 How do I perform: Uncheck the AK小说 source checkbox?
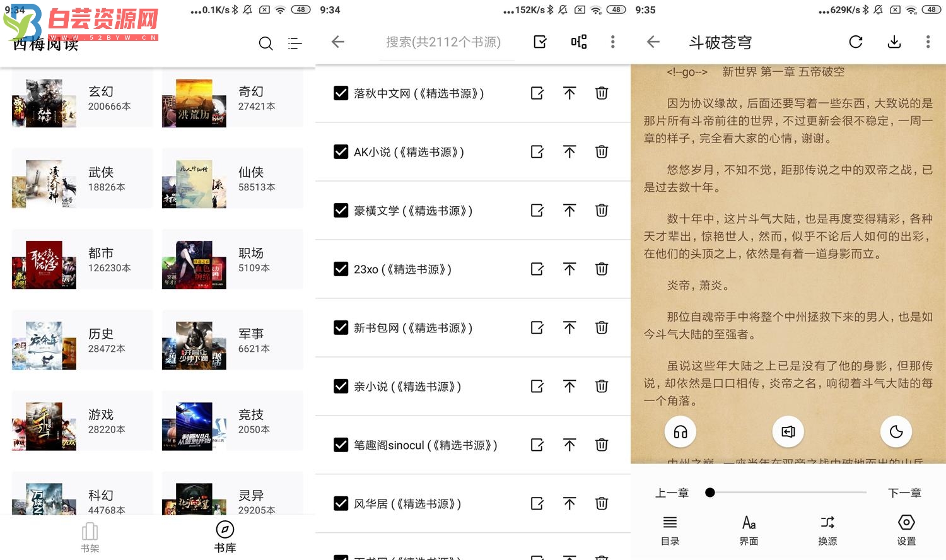click(341, 152)
